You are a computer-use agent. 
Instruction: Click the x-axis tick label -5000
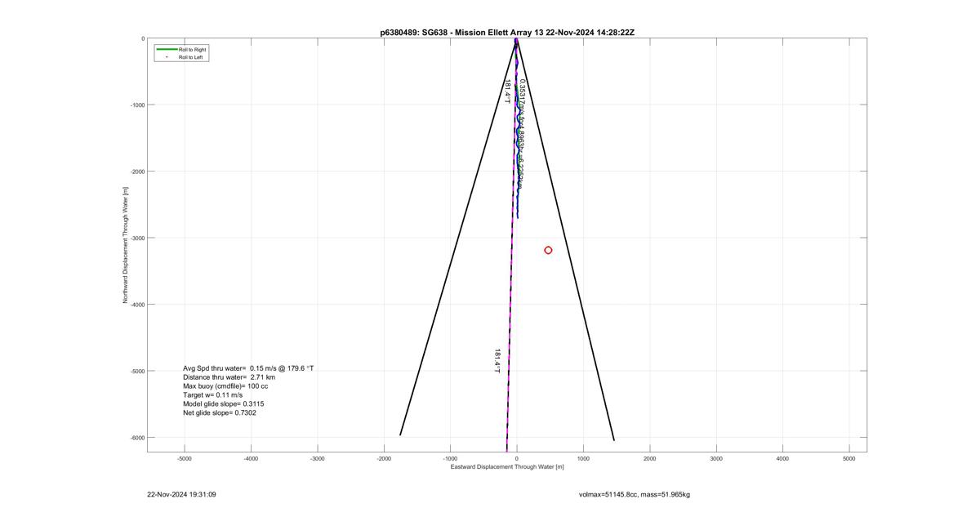(x=185, y=459)
